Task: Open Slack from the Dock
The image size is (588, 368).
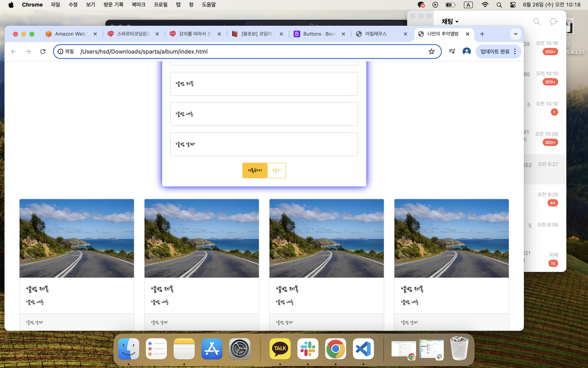Action: pyautogui.click(x=308, y=349)
